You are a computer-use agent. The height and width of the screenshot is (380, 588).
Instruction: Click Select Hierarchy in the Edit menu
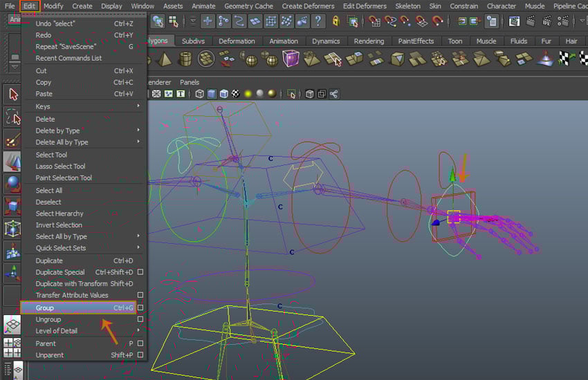point(59,213)
